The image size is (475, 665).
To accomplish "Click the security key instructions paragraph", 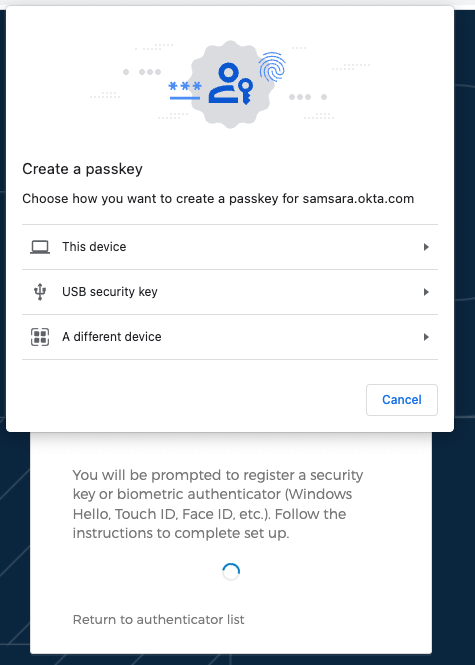I will 218,504.
